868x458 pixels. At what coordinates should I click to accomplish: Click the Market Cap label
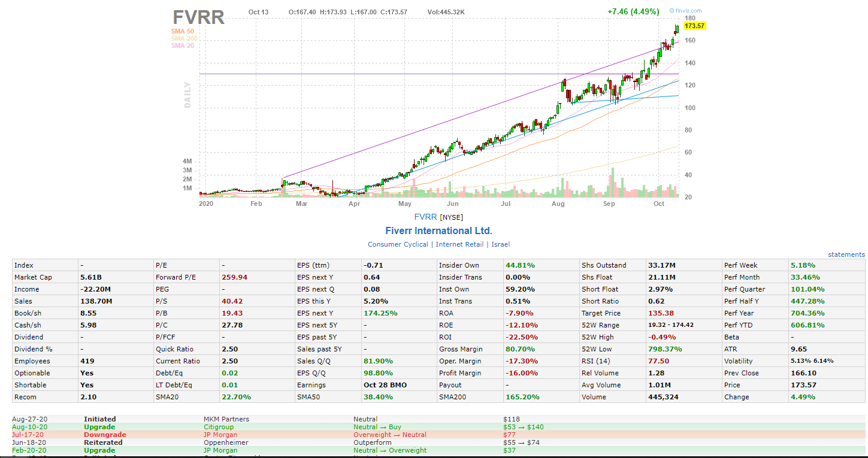point(32,277)
